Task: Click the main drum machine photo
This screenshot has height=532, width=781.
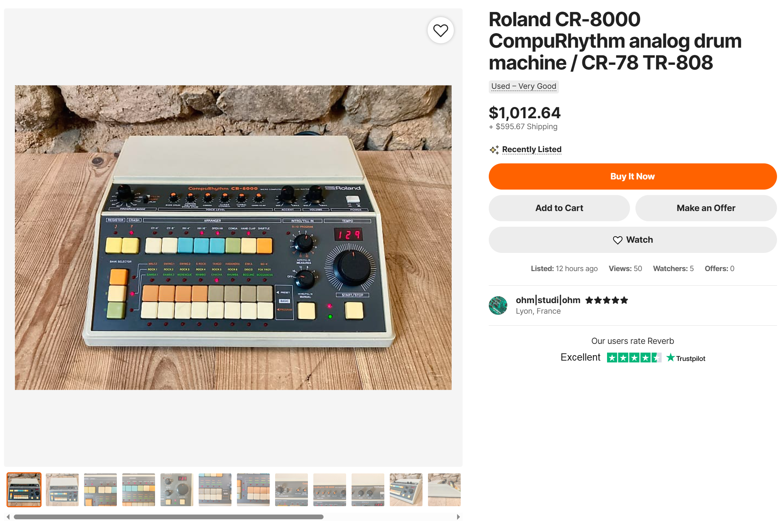Action: pos(233,237)
